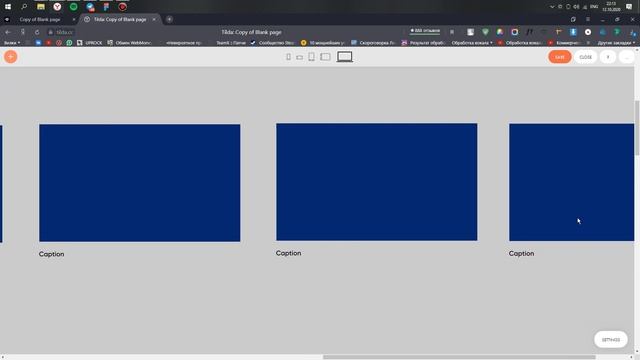The width and height of the screenshot is (640, 360).
Task: Open the browser hamburger menu
Action: click(588, 19)
